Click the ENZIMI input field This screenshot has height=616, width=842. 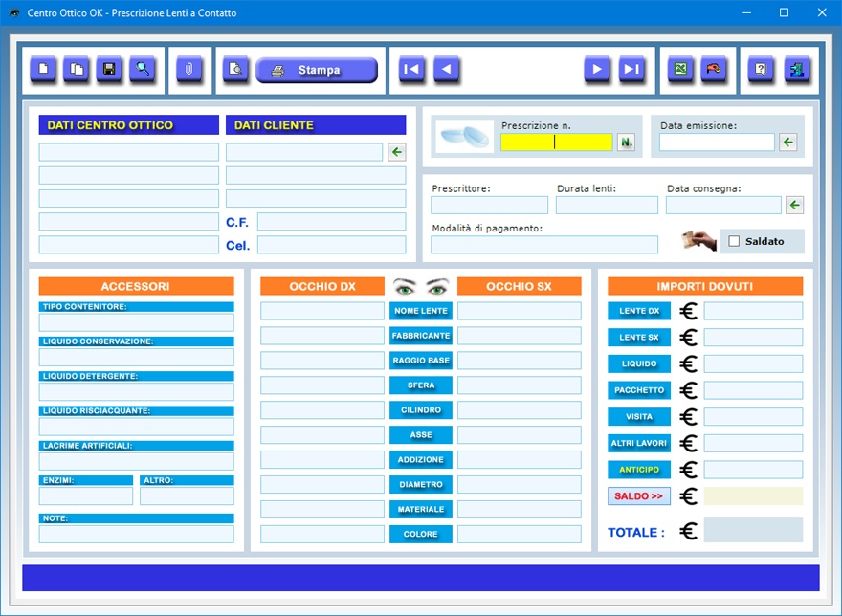[x=86, y=495]
